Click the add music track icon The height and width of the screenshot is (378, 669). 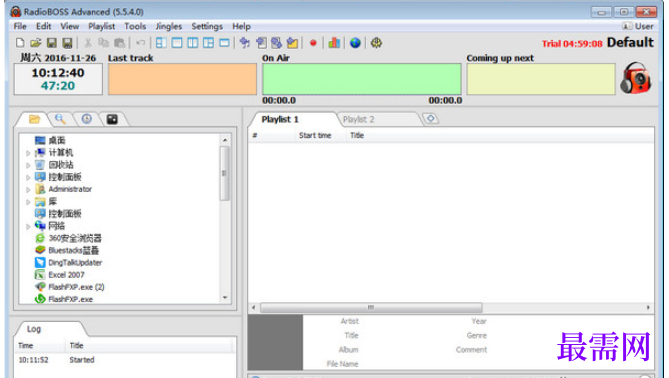(x=245, y=43)
